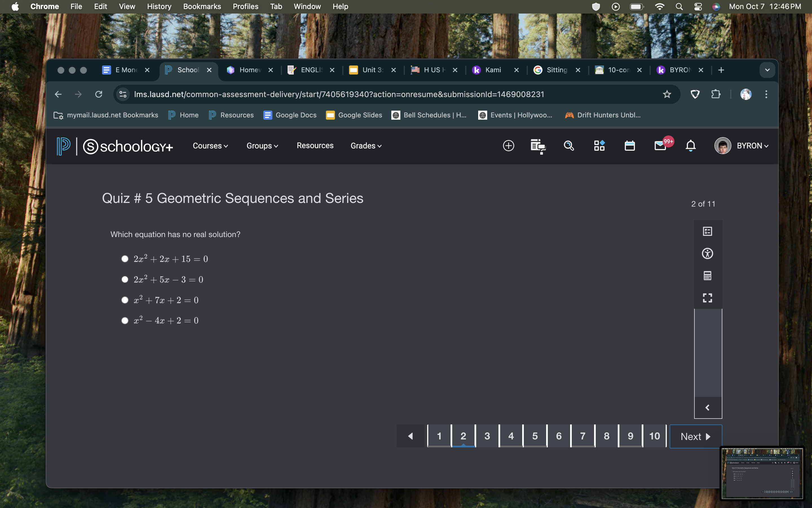Open the Schoology calendar icon

630,146
